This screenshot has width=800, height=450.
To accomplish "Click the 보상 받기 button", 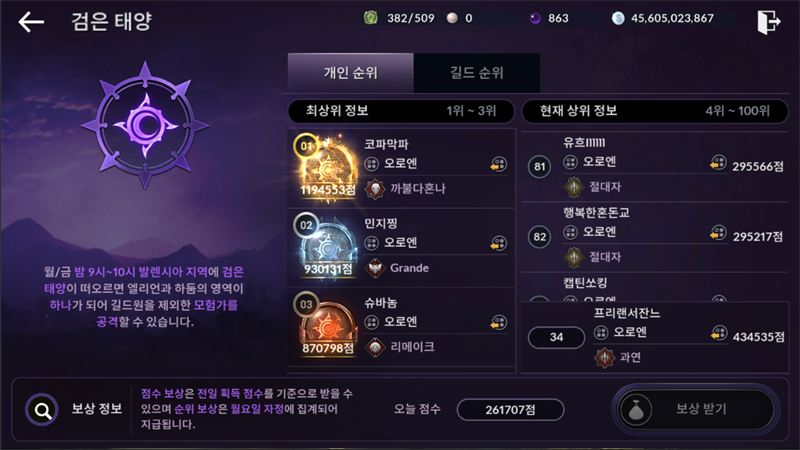I will coord(696,409).
